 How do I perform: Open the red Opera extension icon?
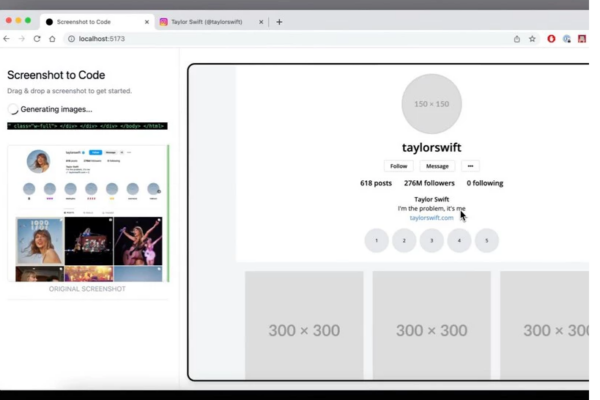tap(551, 39)
